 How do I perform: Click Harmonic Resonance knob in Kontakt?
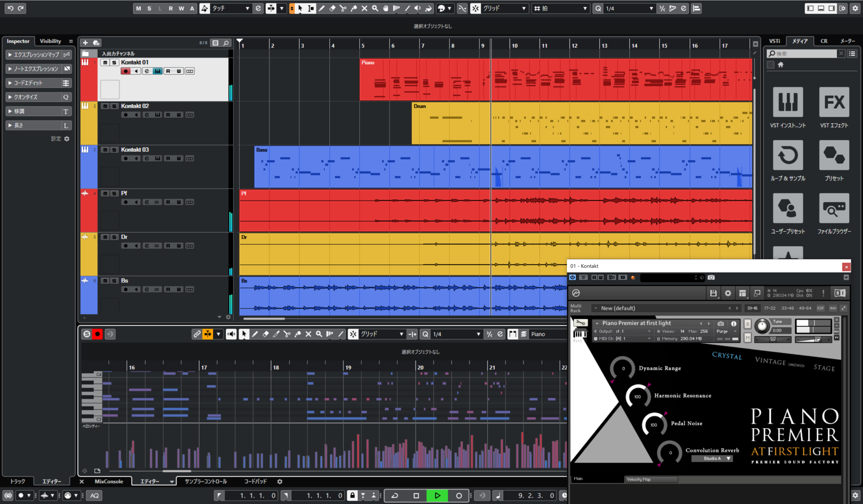pos(637,396)
